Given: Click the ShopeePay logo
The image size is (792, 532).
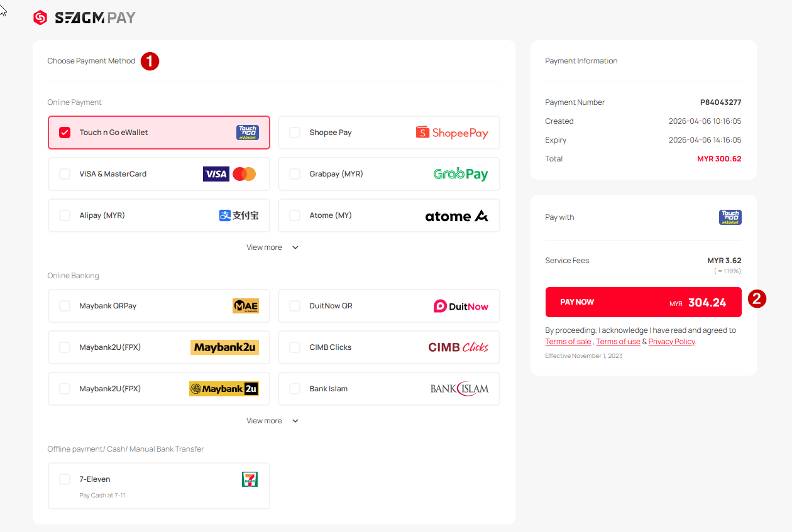Looking at the screenshot, I should [x=452, y=133].
